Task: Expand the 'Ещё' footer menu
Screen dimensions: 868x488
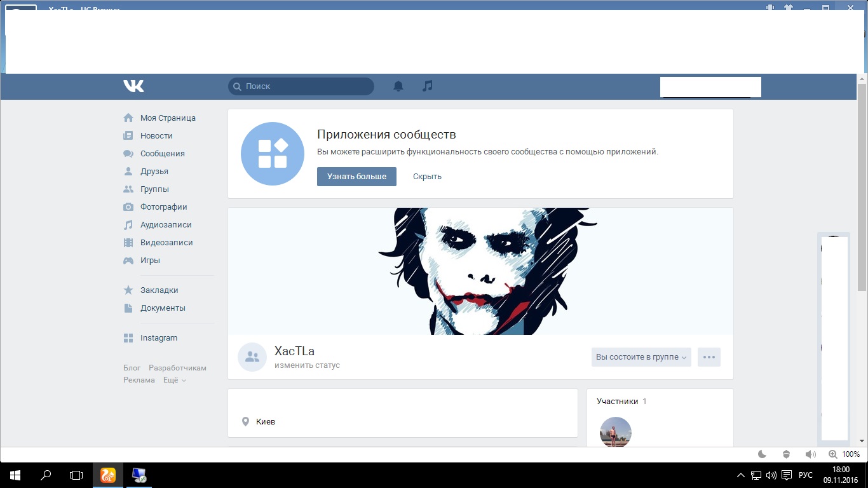Action: pos(175,380)
